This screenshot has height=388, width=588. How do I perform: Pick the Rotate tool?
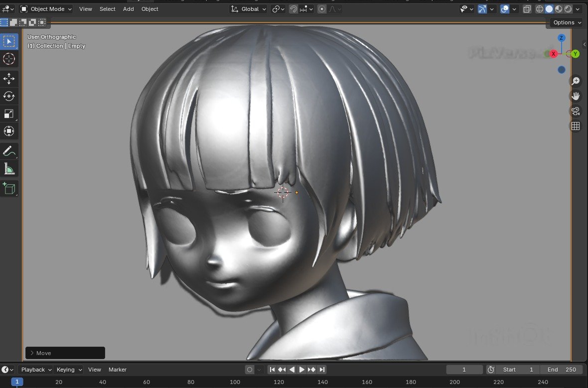coord(9,96)
